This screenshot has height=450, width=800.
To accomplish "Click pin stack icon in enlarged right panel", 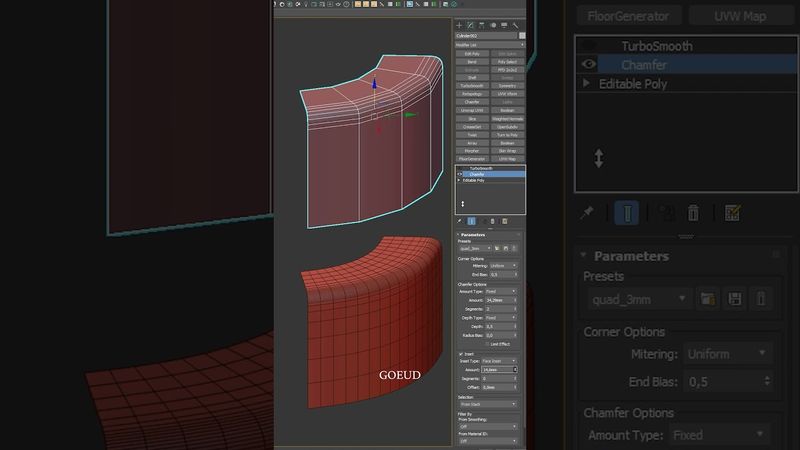I will pos(590,213).
